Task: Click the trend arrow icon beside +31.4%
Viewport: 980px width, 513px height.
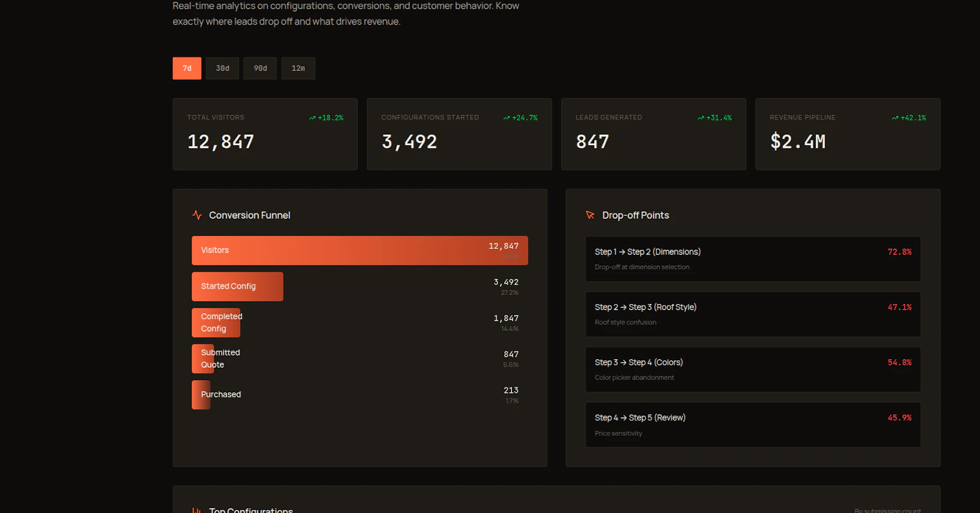Action: point(701,118)
